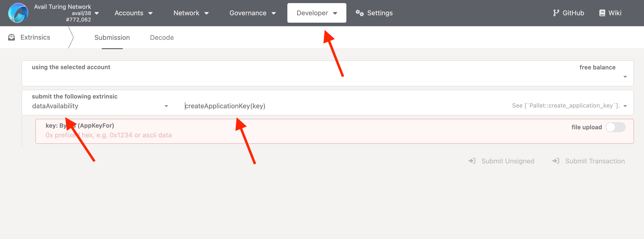The image size is (644, 239).
Task: Click the Wiki book icon
Action: pos(602,13)
